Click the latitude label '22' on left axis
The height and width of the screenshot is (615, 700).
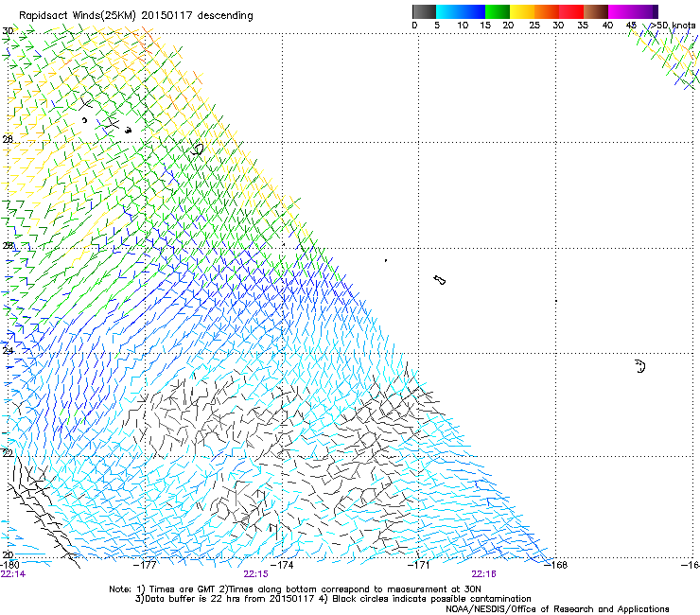tap(8, 453)
